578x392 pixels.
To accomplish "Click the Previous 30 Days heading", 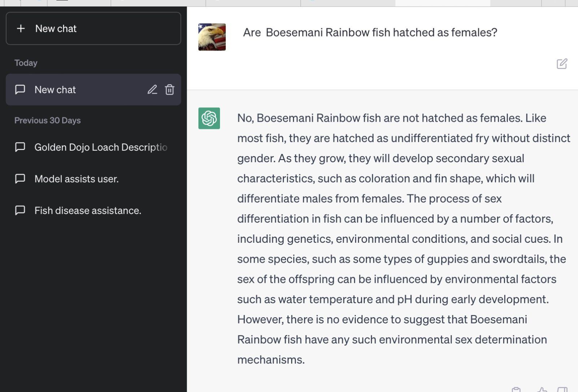I will 47,120.
